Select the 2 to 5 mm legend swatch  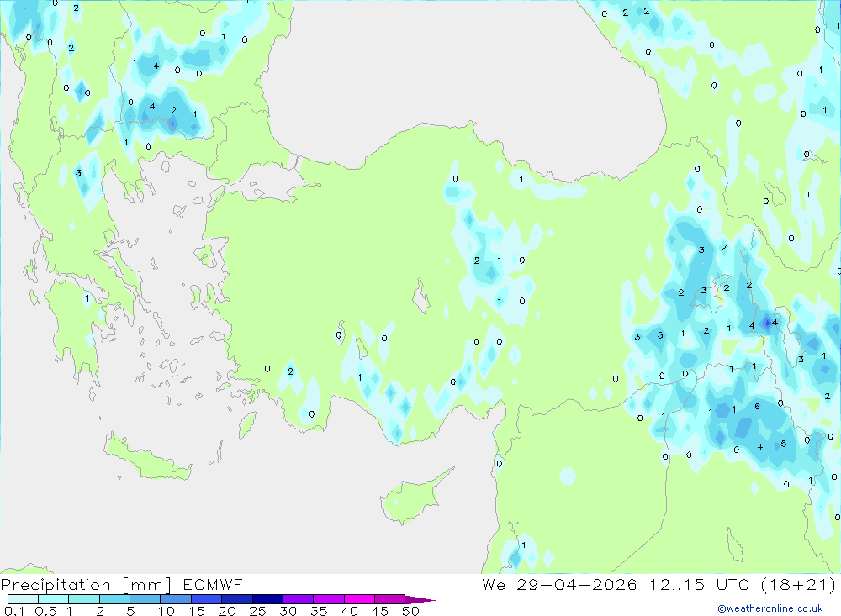tap(114, 599)
